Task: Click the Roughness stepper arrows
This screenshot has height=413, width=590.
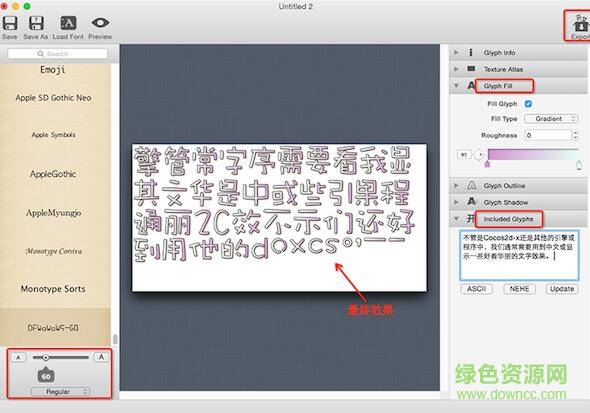Action: pyautogui.click(x=575, y=135)
